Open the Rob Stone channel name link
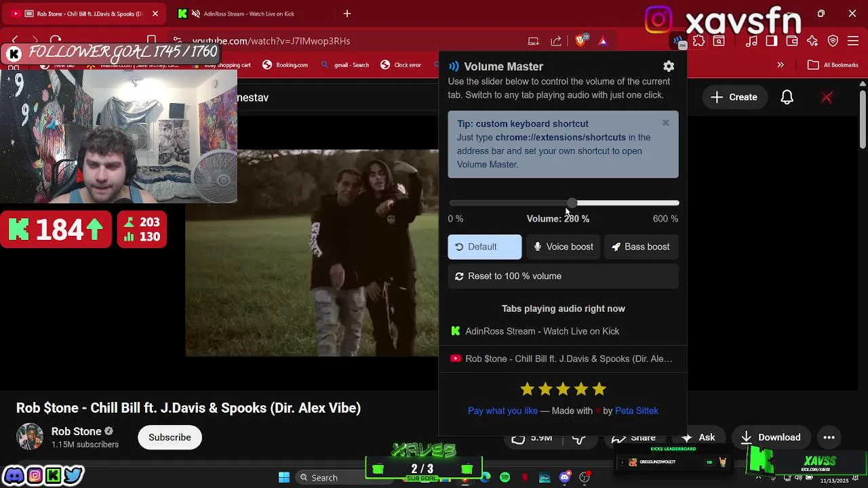 (77, 431)
